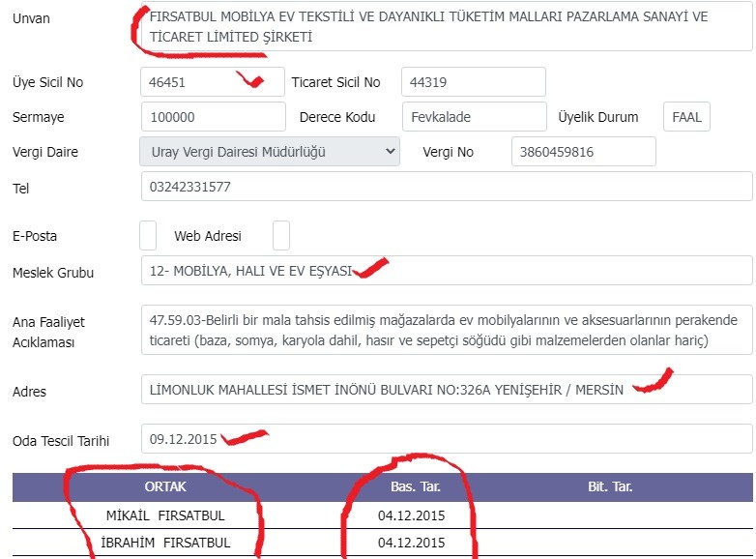
Task: Click the Bit. Tar. column header
Action: pos(610,486)
